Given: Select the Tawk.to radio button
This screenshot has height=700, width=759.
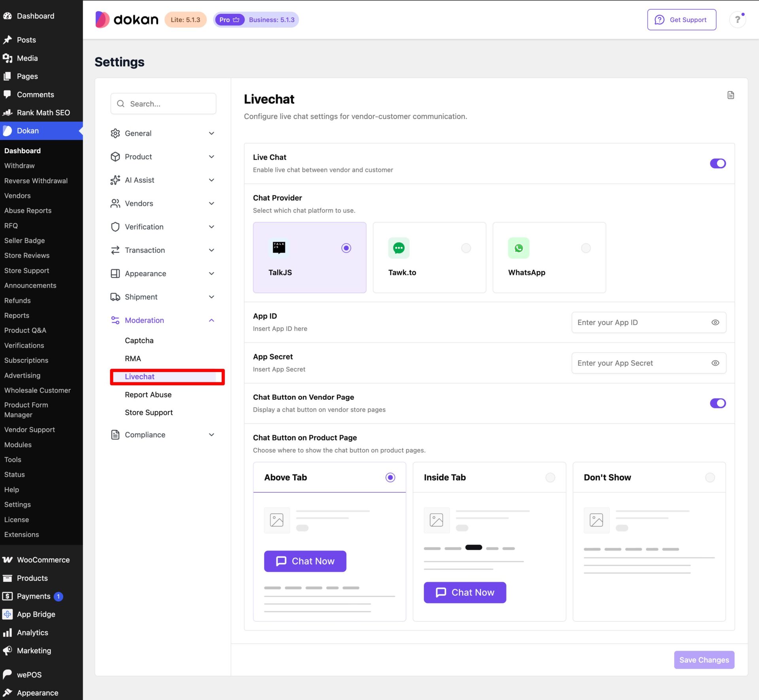Looking at the screenshot, I should click(x=466, y=248).
